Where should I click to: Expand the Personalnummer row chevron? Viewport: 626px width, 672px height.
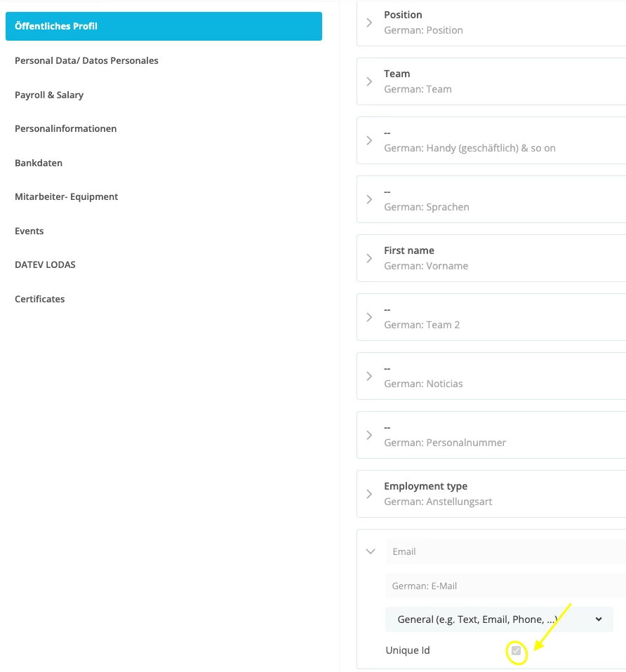pyautogui.click(x=369, y=435)
